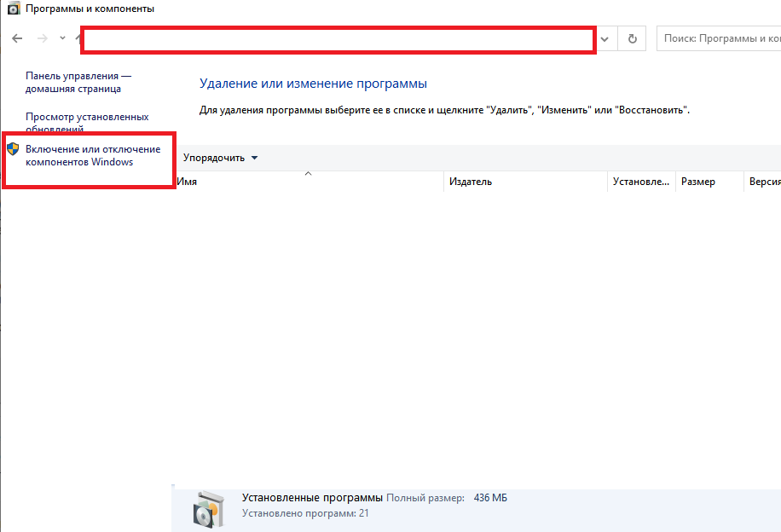Image resolution: width=781 pixels, height=532 pixels.
Task: Expand the address bar history dropdown
Action: pos(605,38)
